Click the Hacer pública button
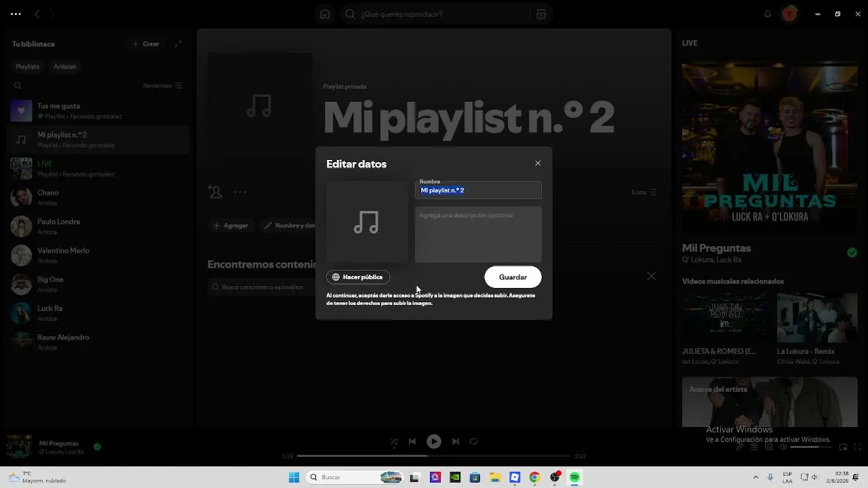Screen dimensions: 868x488 pyautogui.click(x=358, y=277)
